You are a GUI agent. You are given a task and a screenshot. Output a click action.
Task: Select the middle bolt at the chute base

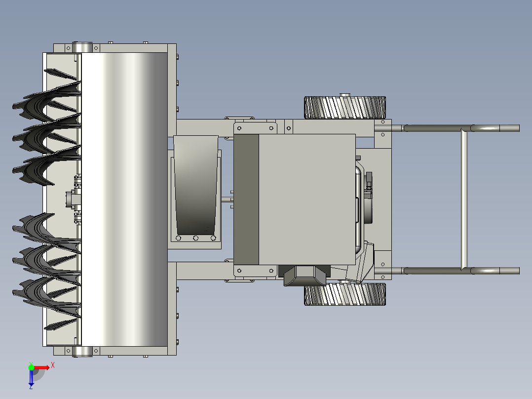[x=196, y=238]
